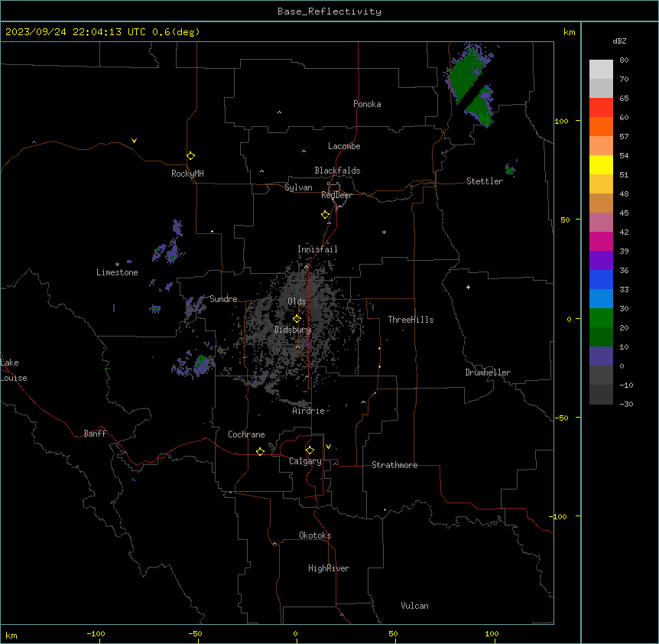Click the yellow radar site marker near Didsbury

pyautogui.click(x=297, y=319)
